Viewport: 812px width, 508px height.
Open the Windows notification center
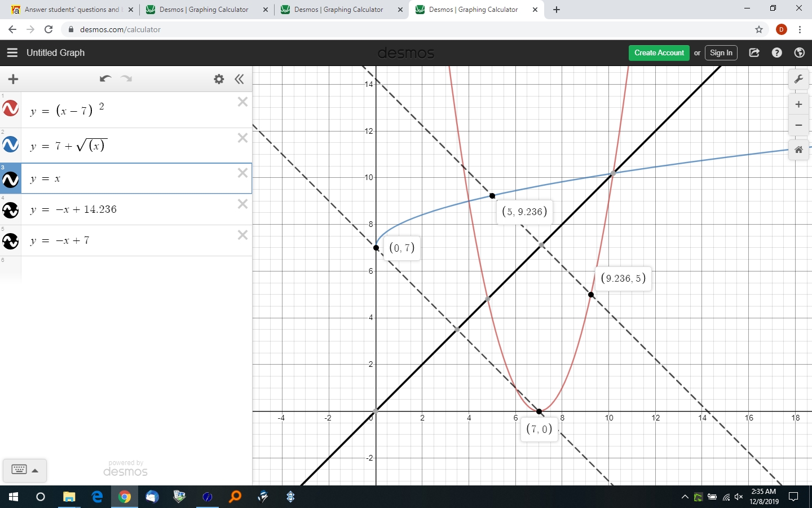tap(794, 497)
